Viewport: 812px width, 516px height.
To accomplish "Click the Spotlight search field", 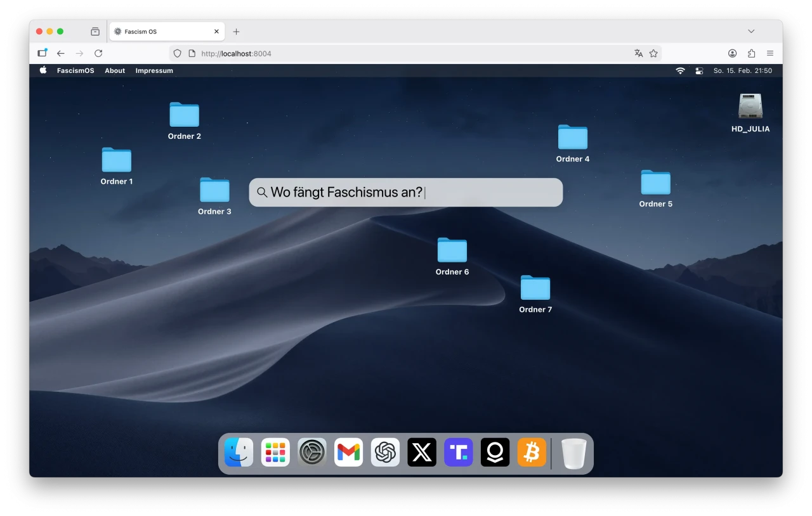I will pyautogui.click(x=406, y=192).
